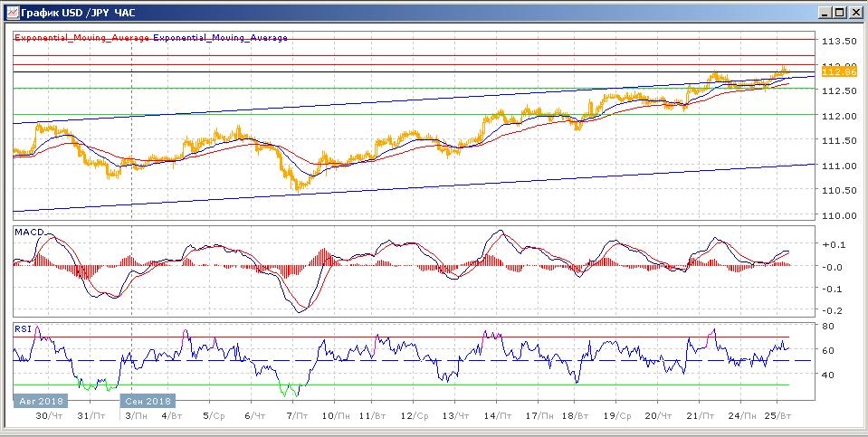
Task: Click the -0.0 MACD scale value
Action: [x=834, y=266]
